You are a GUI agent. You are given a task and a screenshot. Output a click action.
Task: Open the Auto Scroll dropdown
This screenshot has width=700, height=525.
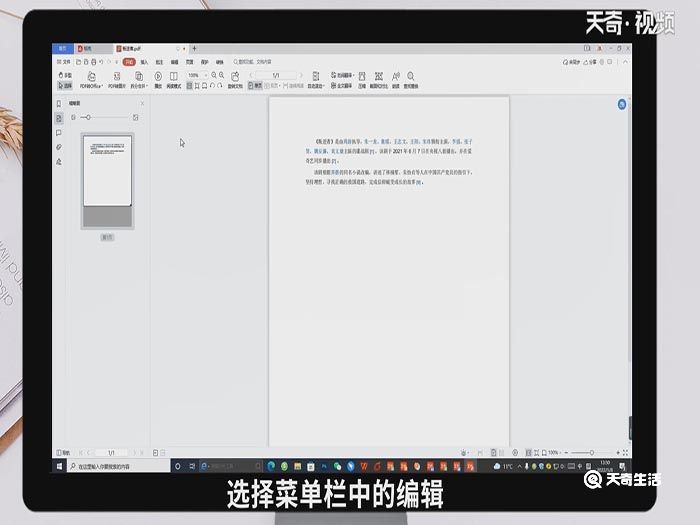point(316,80)
